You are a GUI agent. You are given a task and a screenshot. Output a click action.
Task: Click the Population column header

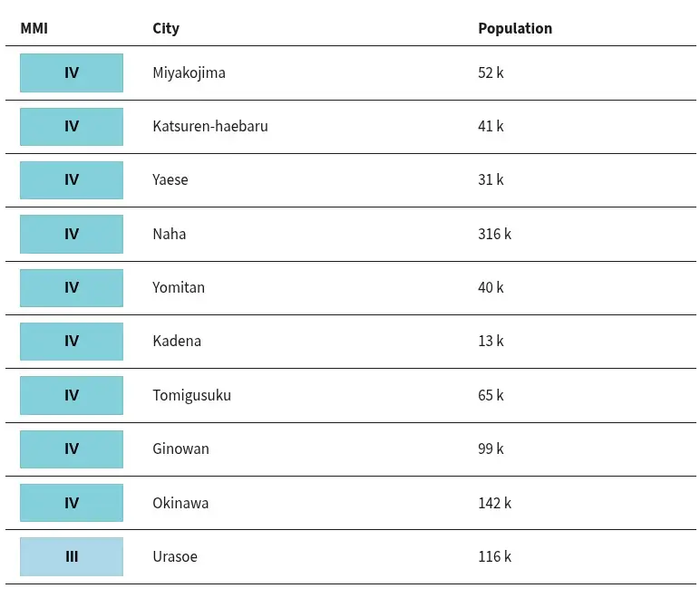515,28
